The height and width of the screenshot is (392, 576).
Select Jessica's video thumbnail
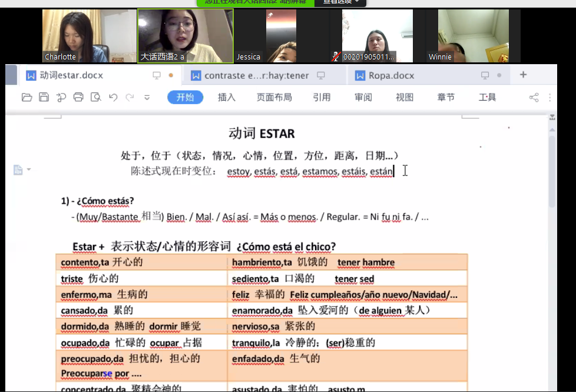tap(281, 36)
